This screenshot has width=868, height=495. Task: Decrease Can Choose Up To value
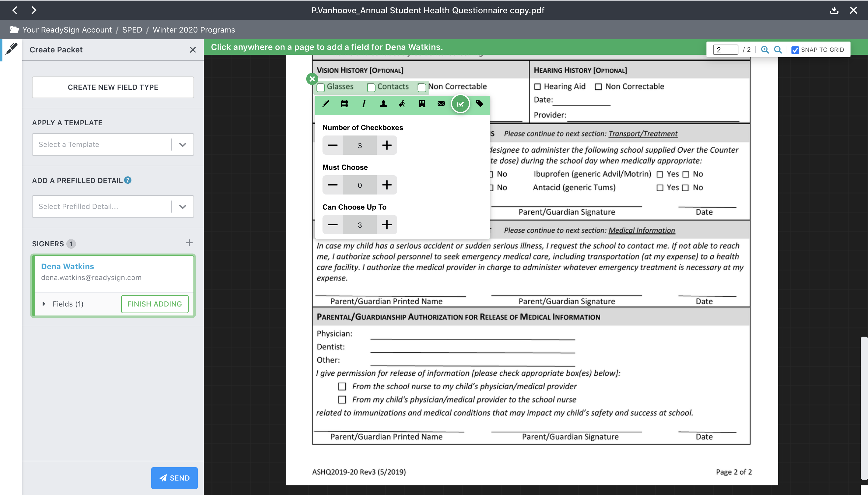(x=332, y=225)
